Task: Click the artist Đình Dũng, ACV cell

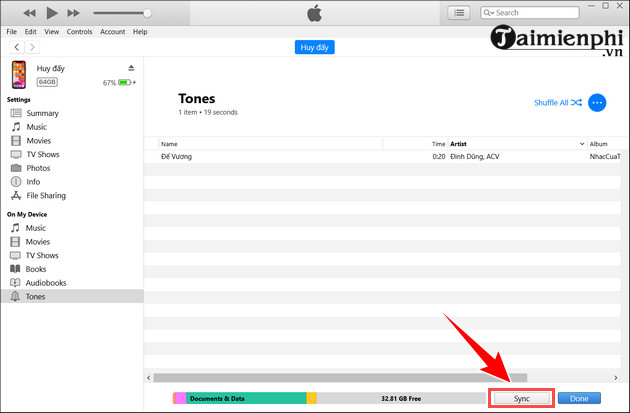Action: 475,157
